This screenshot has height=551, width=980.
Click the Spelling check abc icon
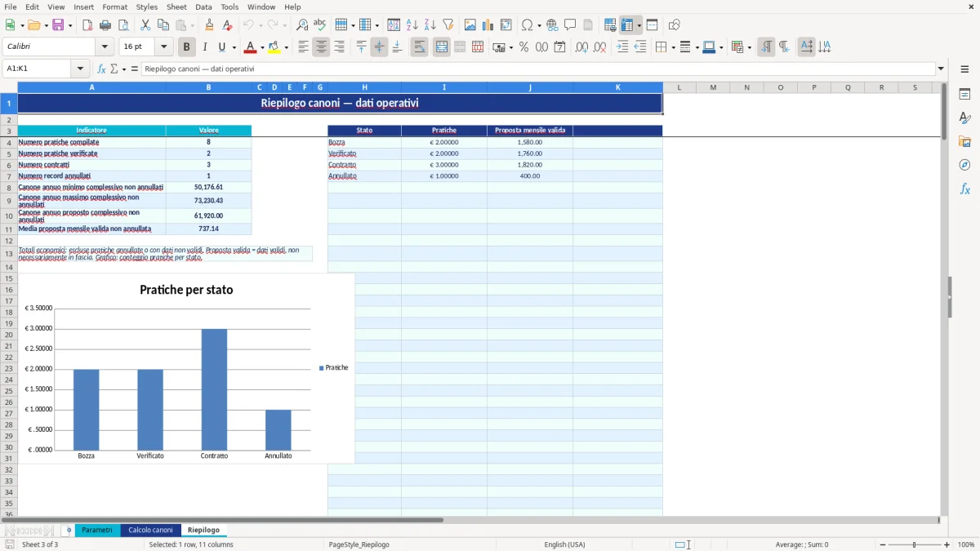pyautogui.click(x=320, y=25)
